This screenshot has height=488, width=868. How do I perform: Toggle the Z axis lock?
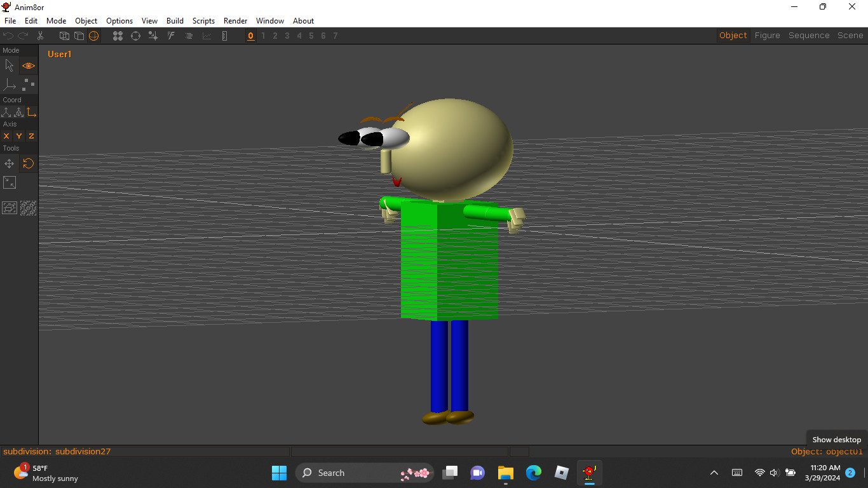coord(31,135)
